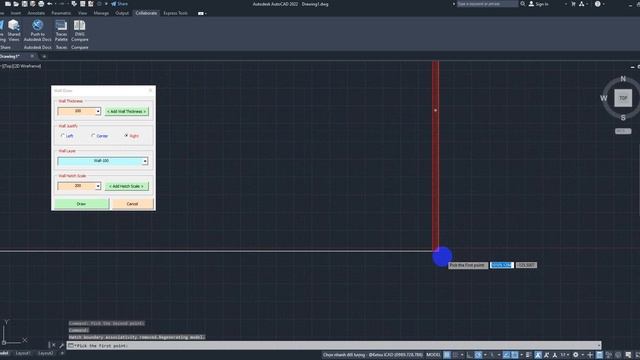The image size is (640, 360).
Task: Toggle ortho mode in status bar
Action: pos(470,355)
